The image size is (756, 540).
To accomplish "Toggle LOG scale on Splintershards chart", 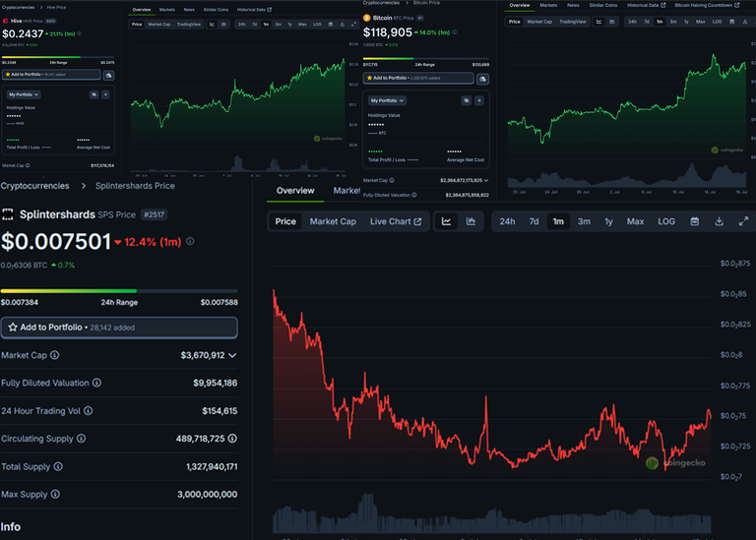I will coord(666,221).
